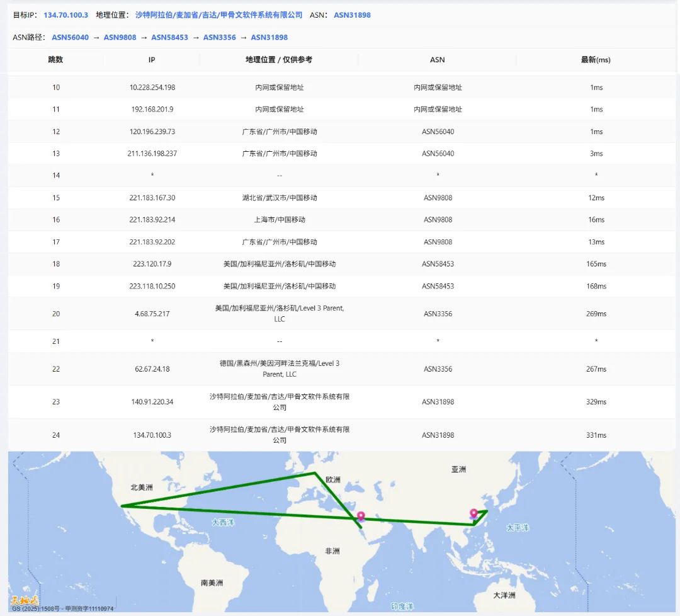Click the 最新(ms) column header
The height and width of the screenshot is (616, 680).
[596, 60]
